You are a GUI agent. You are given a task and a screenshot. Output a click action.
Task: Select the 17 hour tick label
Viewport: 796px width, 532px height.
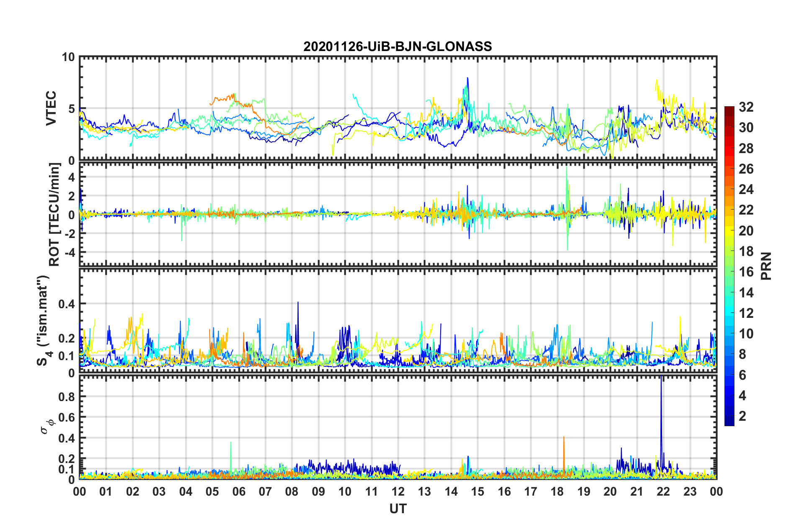531,491
